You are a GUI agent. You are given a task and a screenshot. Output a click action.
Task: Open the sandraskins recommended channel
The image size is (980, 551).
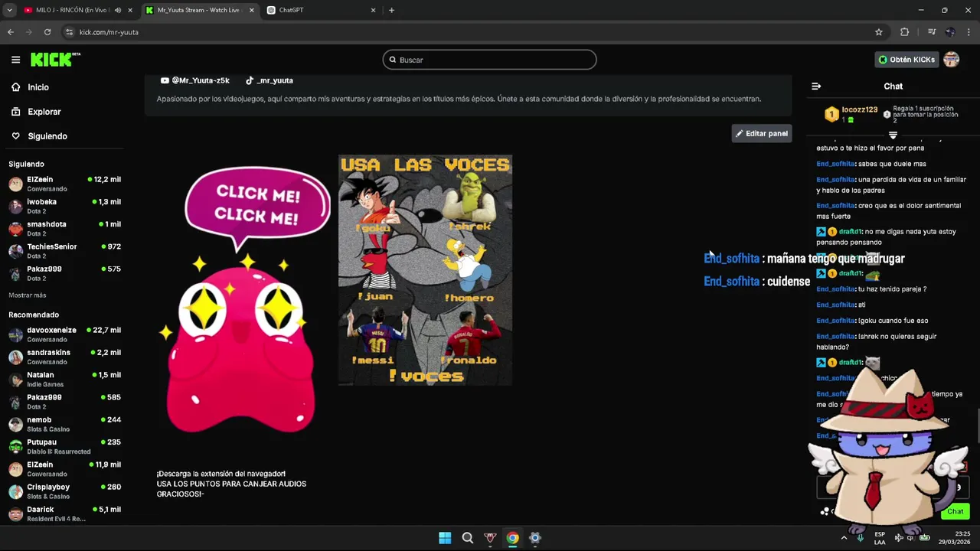click(64, 357)
